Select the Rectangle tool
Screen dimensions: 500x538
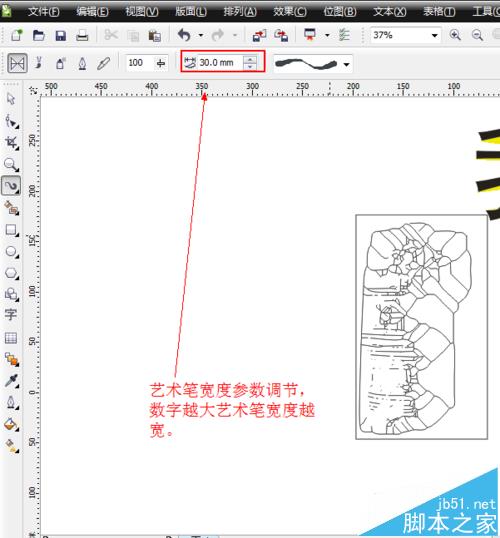(11, 230)
